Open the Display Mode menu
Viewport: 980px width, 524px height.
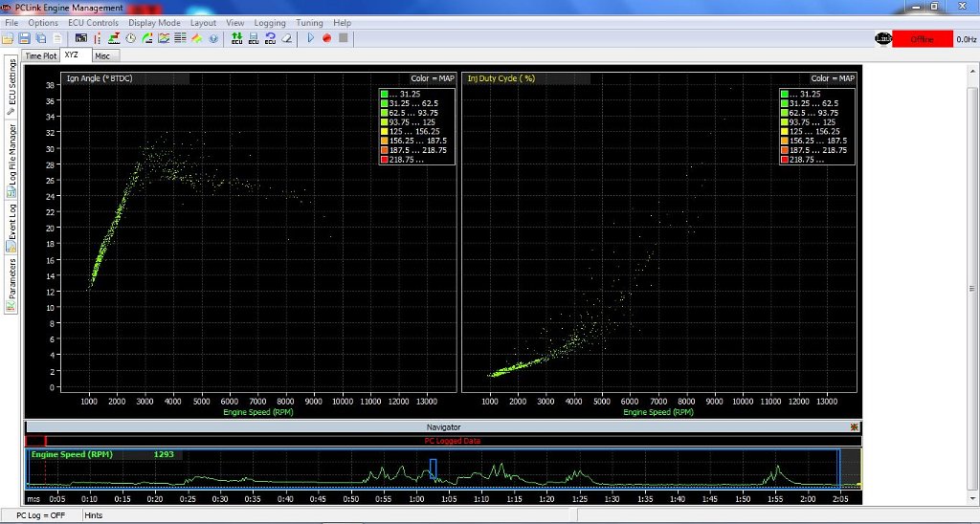154,23
